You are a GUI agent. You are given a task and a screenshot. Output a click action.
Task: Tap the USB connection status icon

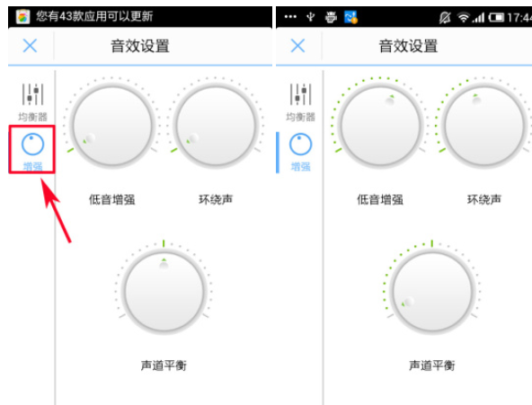pos(310,16)
